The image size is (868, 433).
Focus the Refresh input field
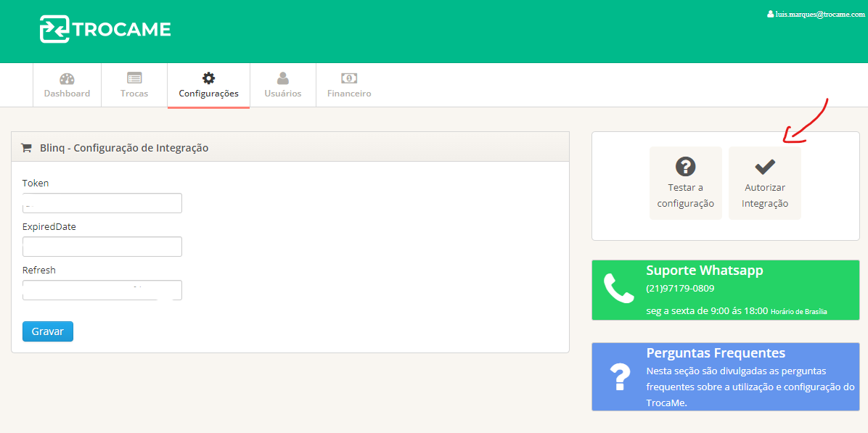(102, 290)
